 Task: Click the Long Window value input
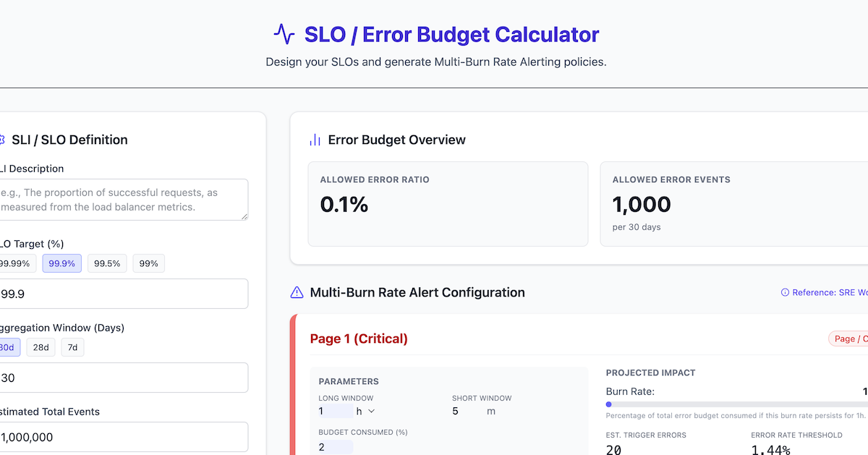click(334, 410)
